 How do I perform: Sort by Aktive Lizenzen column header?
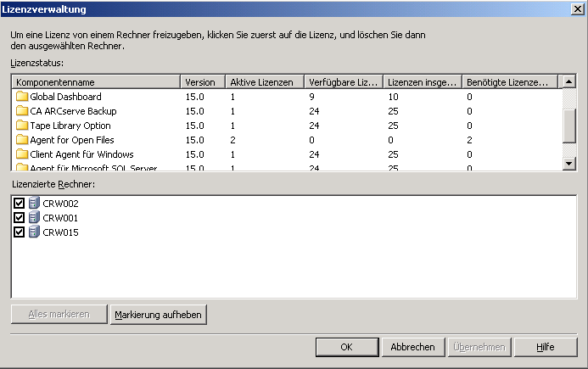click(x=264, y=82)
